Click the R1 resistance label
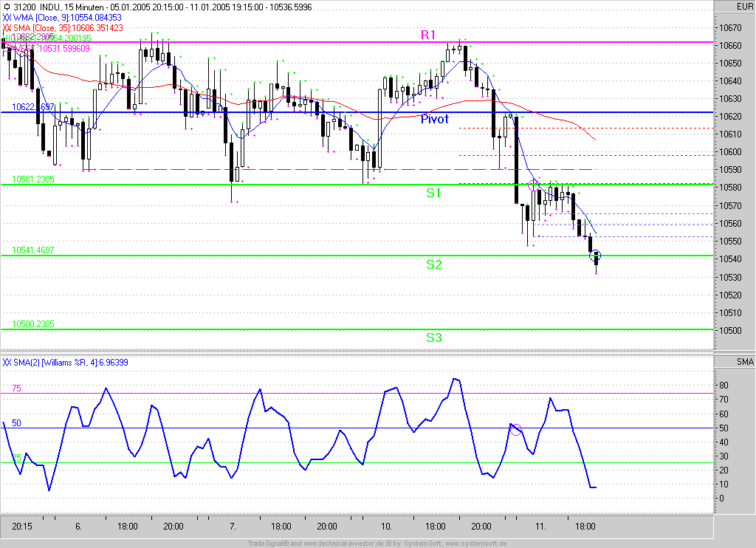The width and height of the screenshot is (756, 548). [x=429, y=35]
